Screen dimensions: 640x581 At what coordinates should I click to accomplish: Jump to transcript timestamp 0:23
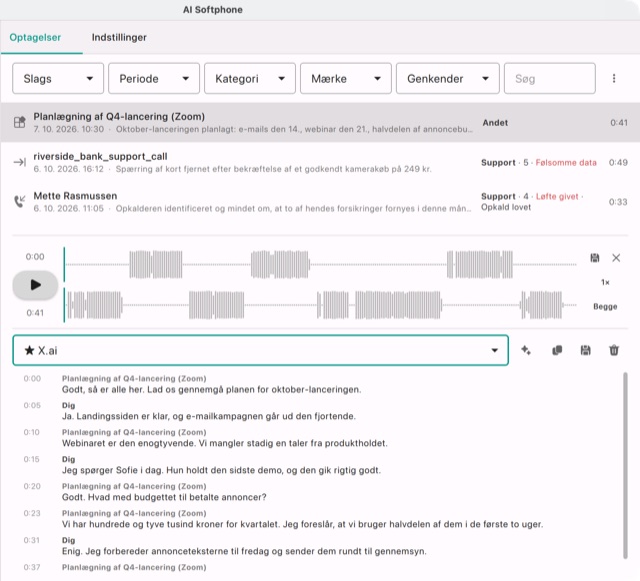[32, 513]
